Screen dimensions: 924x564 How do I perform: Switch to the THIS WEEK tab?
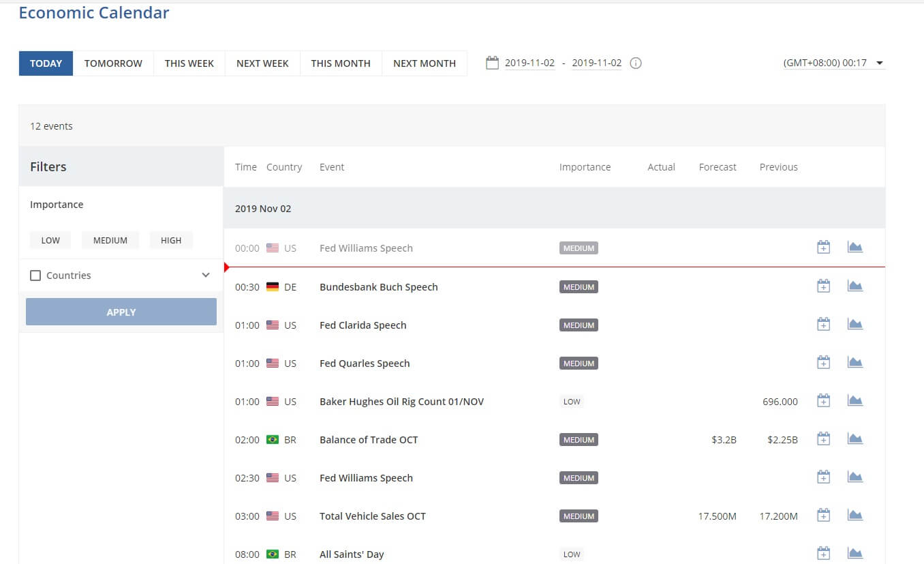click(x=189, y=63)
